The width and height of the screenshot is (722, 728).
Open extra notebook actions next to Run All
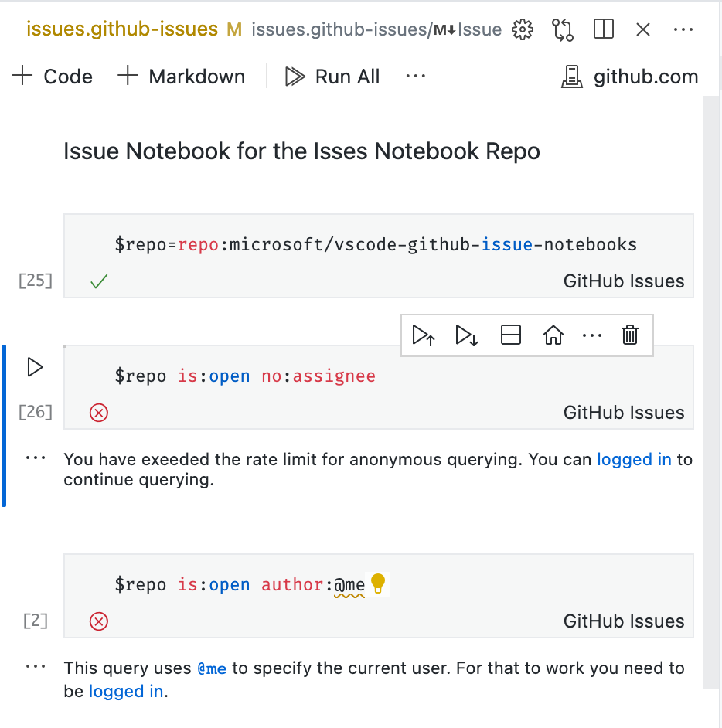coord(416,77)
